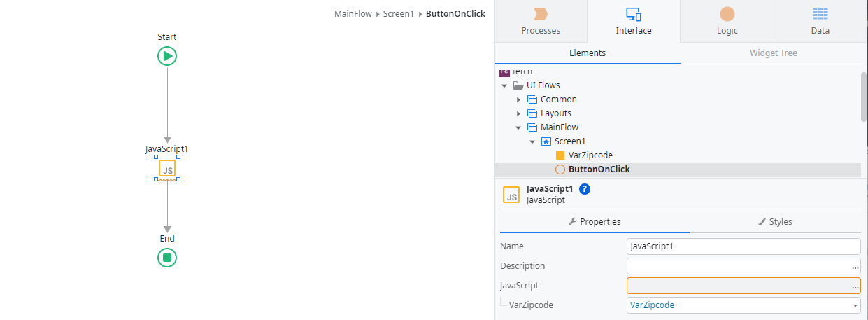This screenshot has height=320, width=868.
Task: Click the UI Flows folder icon
Action: click(518, 85)
